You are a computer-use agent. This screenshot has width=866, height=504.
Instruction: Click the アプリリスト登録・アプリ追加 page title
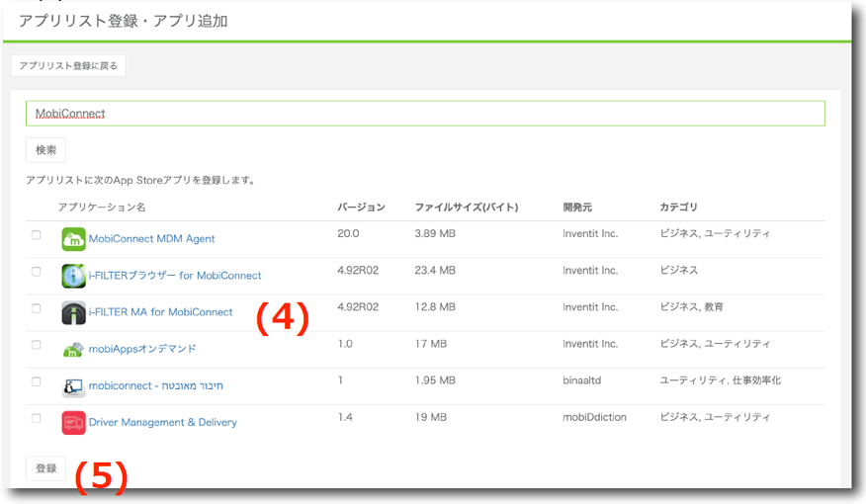point(124,21)
